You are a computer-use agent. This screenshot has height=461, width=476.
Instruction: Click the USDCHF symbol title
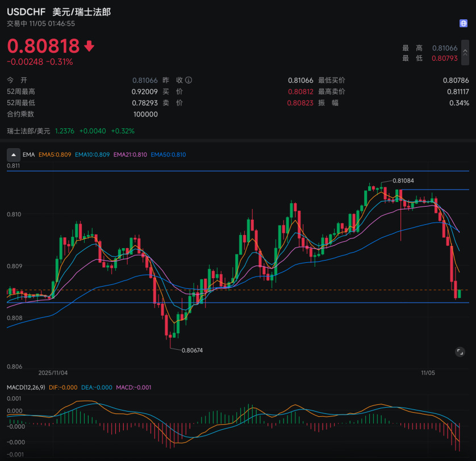pyautogui.click(x=27, y=11)
